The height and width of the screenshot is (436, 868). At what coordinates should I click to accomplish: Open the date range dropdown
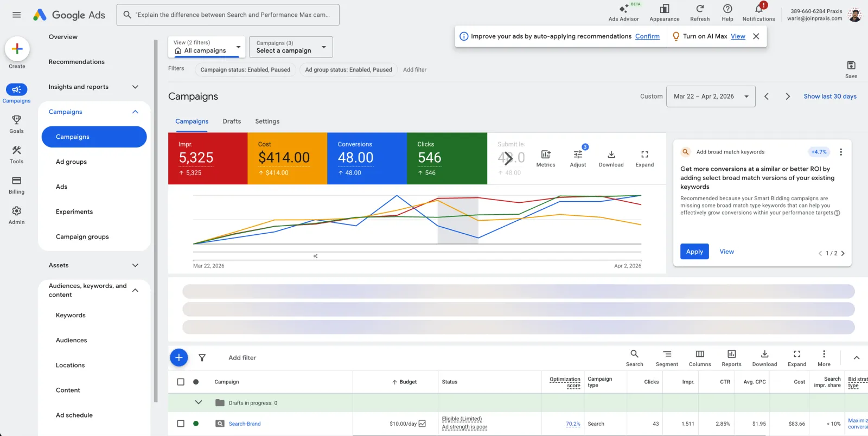point(711,97)
